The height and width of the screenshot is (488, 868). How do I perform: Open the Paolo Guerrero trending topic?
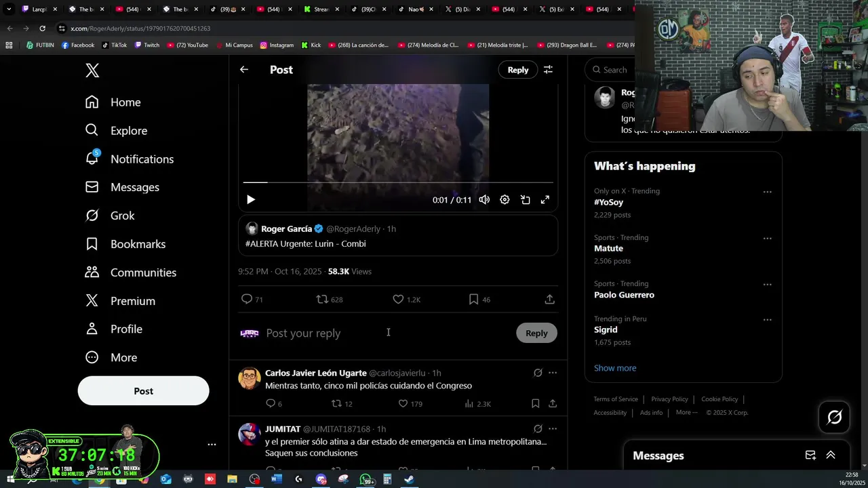tap(624, 295)
